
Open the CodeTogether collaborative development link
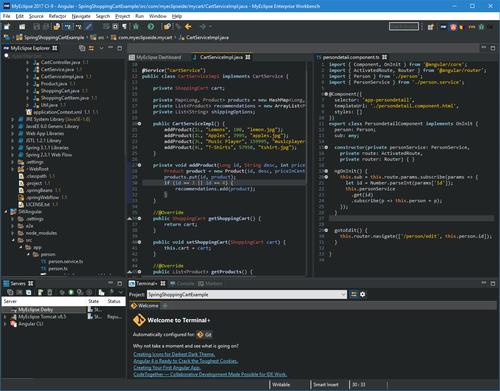[x=210, y=374]
